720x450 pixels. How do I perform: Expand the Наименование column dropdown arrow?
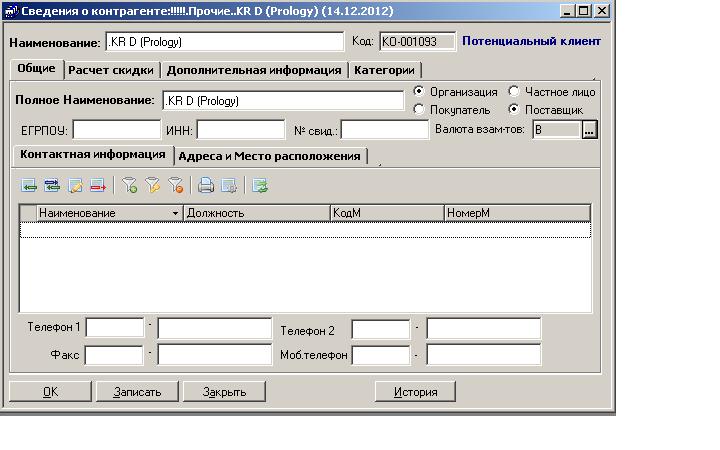(x=176, y=213)
